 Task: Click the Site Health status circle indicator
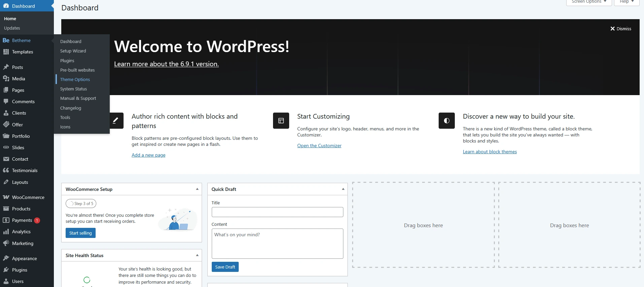(x=87, y=280)
